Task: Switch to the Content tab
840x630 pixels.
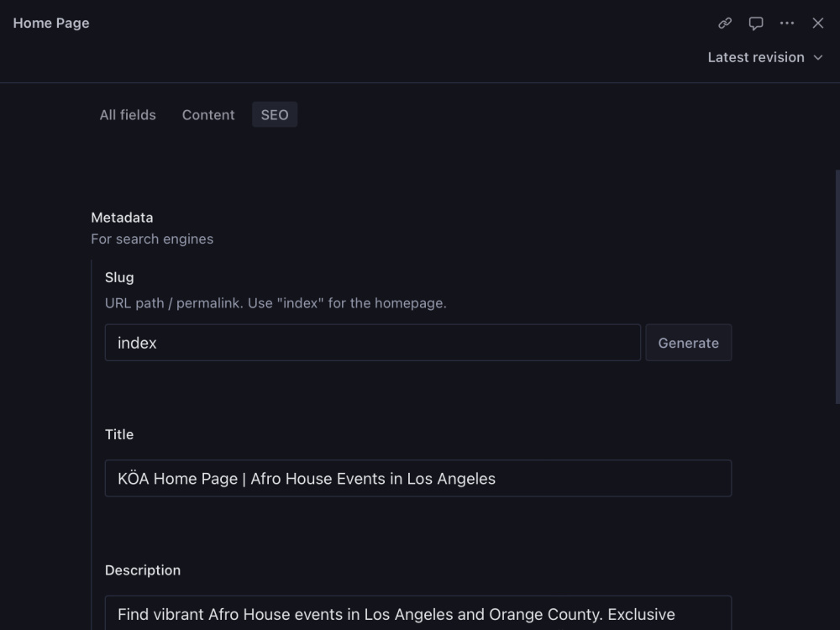Action: pyautogui.click(x=207, y=114)
